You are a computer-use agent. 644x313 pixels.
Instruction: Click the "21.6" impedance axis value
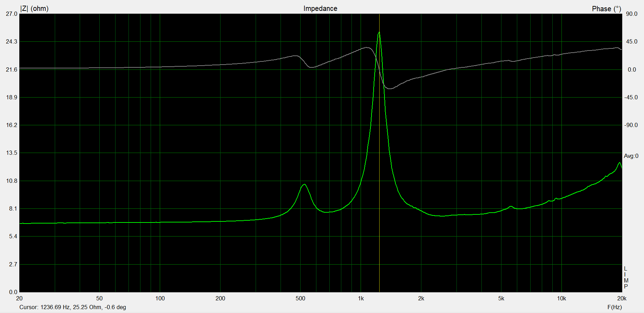(12, 69)
